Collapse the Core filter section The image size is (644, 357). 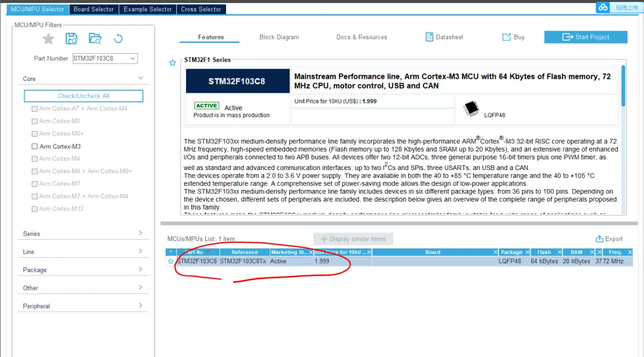140,78
